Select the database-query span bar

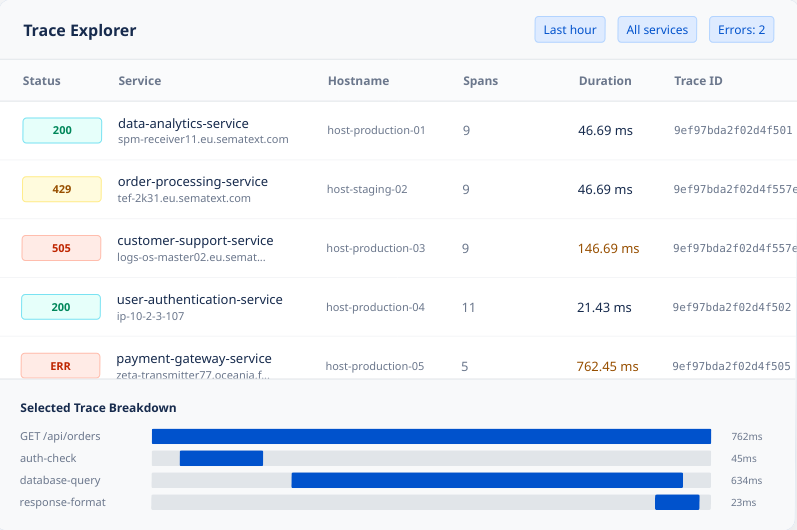(487, 480)
